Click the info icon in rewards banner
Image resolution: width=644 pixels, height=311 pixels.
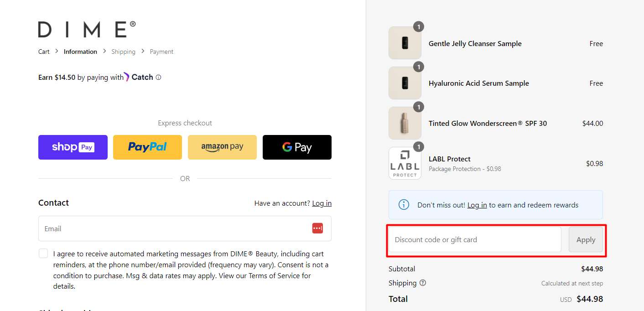(404, 205)
